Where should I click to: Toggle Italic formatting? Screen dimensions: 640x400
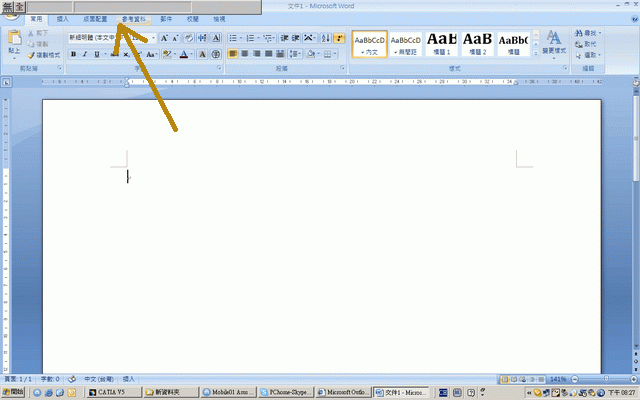tap(85, 54)
